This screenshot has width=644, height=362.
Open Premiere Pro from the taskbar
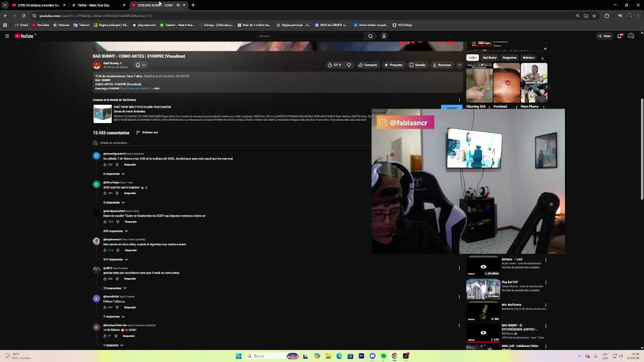pyautogui.click(x=361, y=356)
